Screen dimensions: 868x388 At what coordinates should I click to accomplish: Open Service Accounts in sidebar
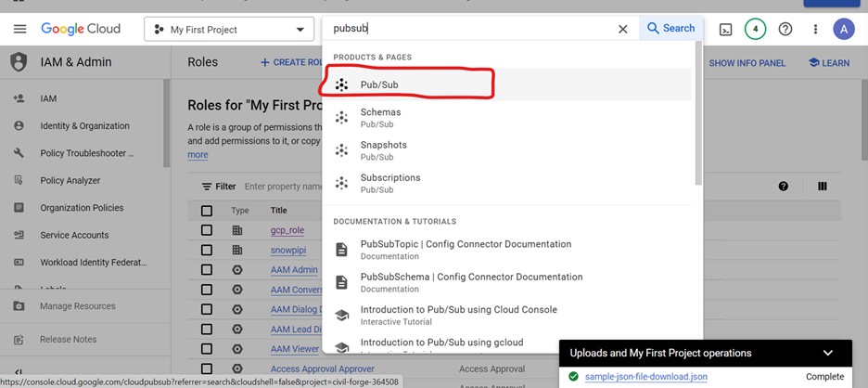74,236
